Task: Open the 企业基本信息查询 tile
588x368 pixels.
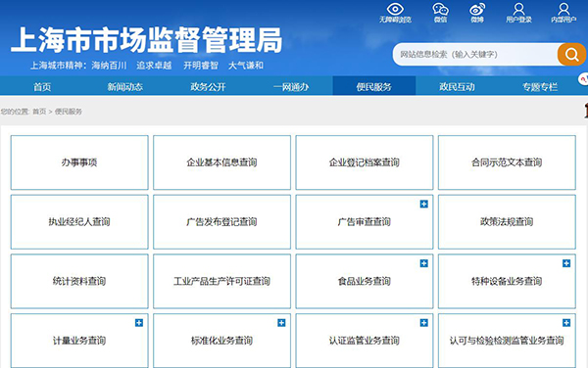Action: (x=221, y=162)
